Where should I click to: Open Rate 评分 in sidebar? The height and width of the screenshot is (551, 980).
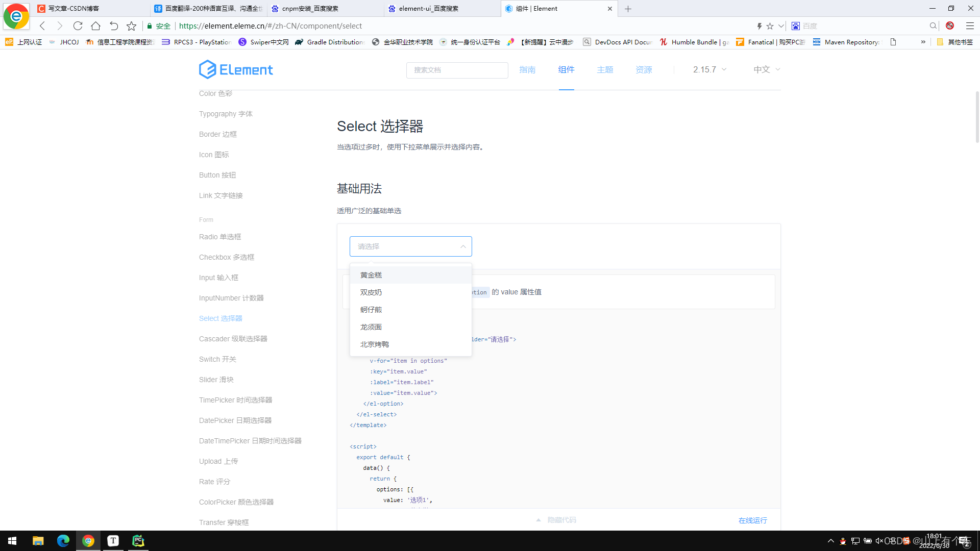[x=214, y=482]
